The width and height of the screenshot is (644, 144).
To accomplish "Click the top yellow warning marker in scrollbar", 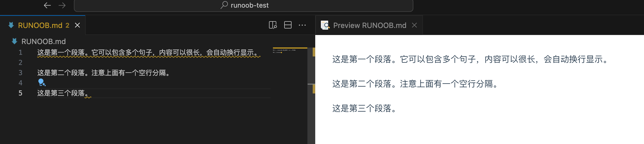I will click(x=314, y=53).
